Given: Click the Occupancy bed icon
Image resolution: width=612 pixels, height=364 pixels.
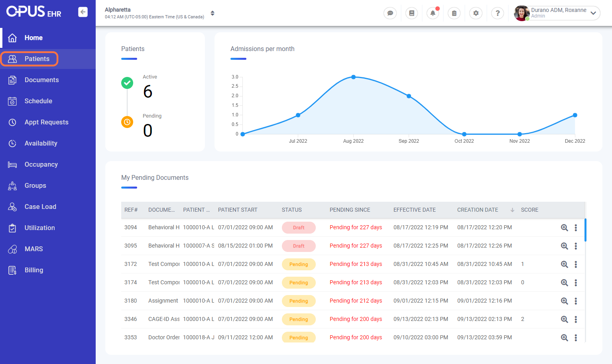Looking at the screenshot, I should [12, 165].
